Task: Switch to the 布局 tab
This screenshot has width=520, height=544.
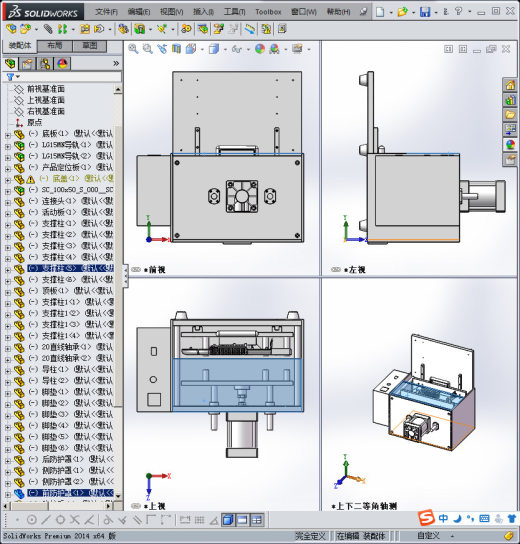Action: [54, 45]
